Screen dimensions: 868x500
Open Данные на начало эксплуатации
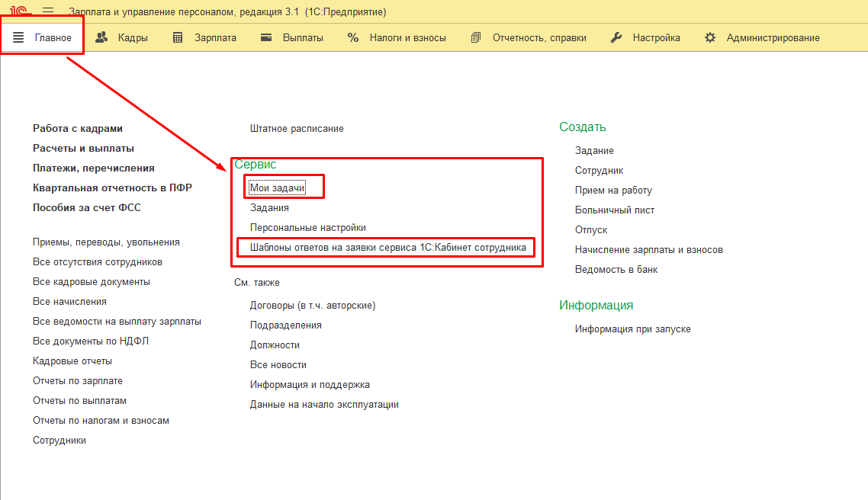pyautogui.click(x=324, y=405)
